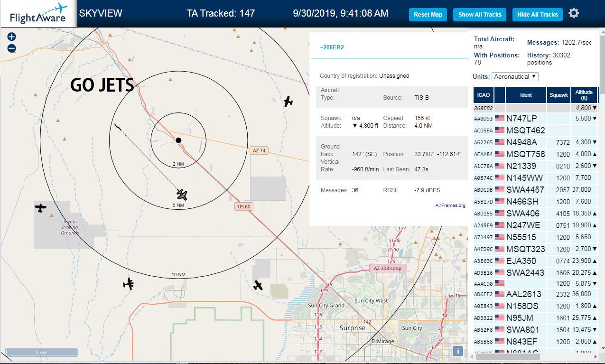Select the SWA801 aircraft row
Image resolution: width=605 pixels, height=364 pixels.
pos(536,330)
